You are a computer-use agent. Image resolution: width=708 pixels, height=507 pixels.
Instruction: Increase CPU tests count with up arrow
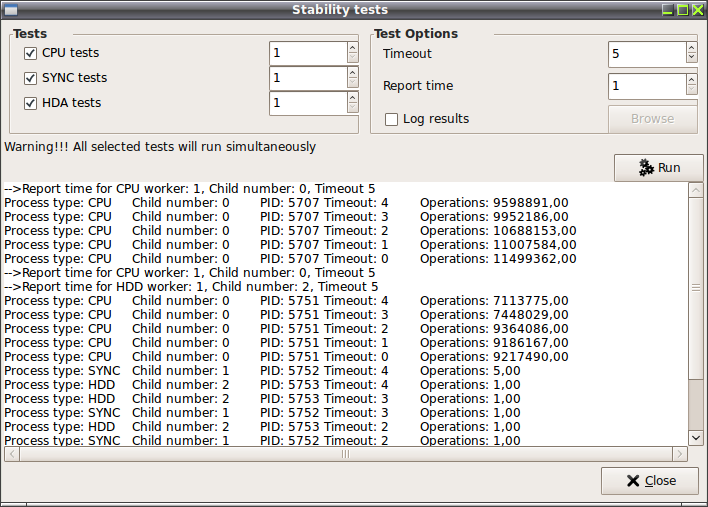[x=353, y=48]
